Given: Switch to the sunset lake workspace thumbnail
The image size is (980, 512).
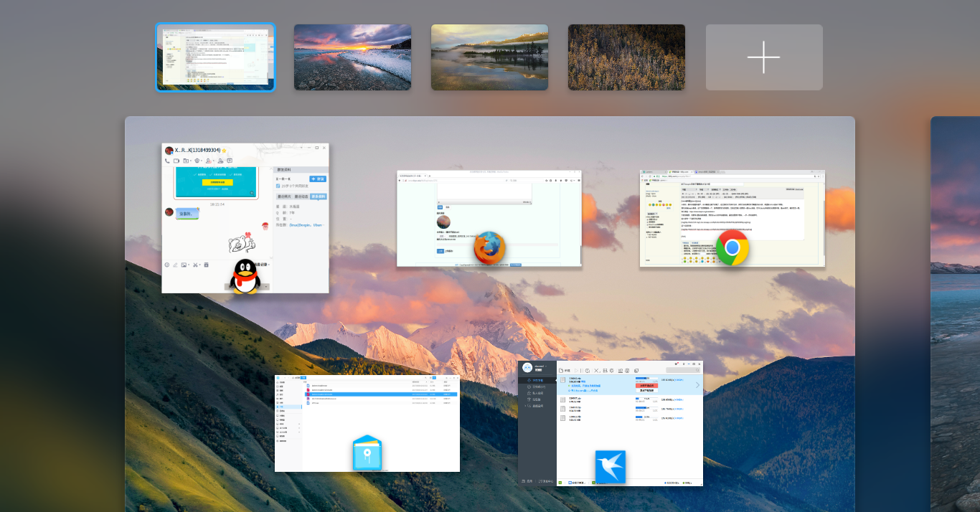Looking at the screenshot, I should 352,57.
